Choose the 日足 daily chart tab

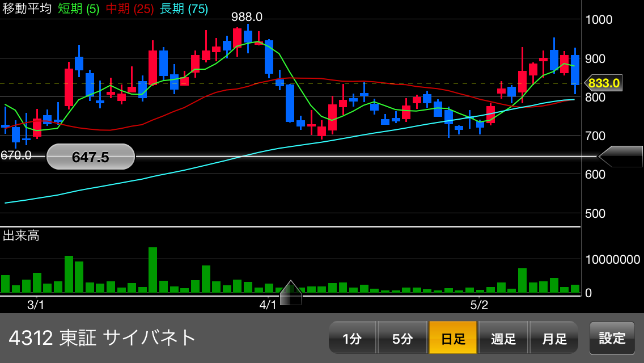[453, 338]
